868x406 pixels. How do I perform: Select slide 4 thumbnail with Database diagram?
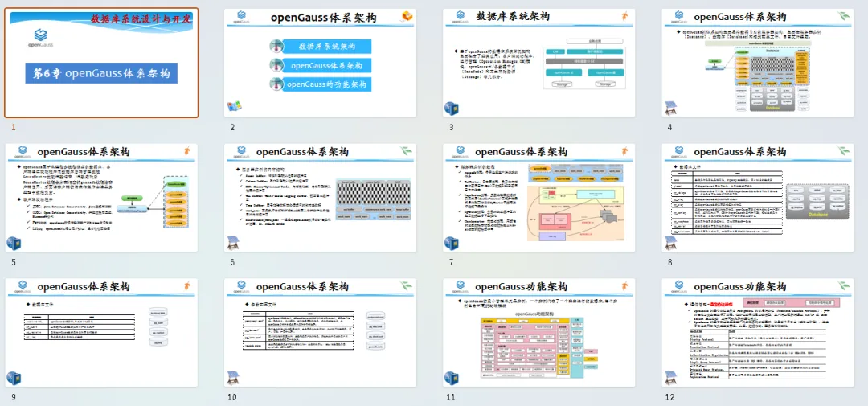click(x=758, y=63)
